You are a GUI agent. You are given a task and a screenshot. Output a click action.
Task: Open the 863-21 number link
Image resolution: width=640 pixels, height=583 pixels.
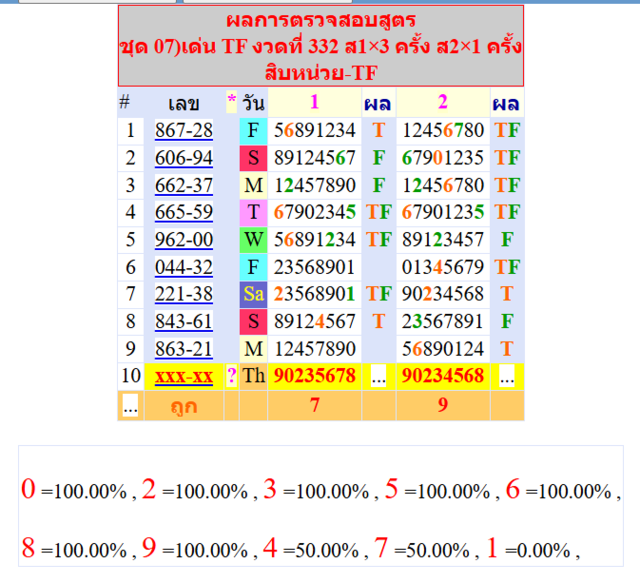[184, 349]
